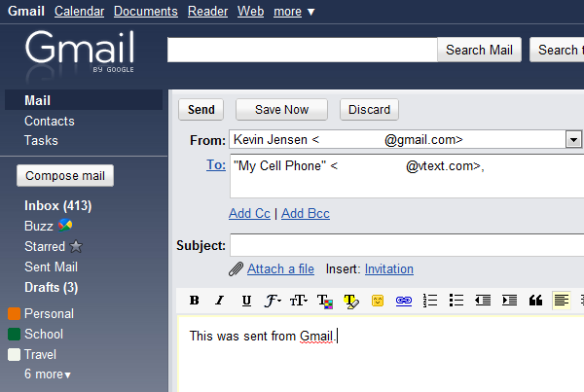
Task: Open Documents from the top bar
Action: point(146,11)
